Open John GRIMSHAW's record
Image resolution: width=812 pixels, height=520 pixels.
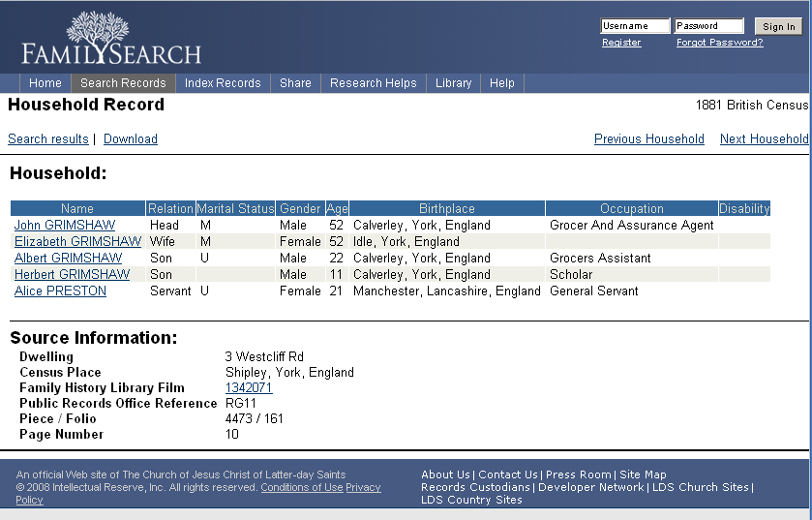(64, 226)
